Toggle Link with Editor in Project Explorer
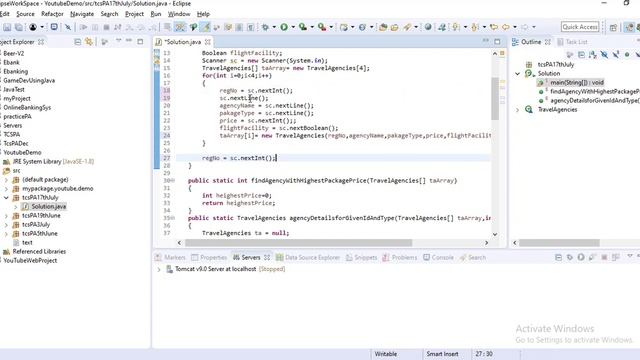The height and width of the screenshot is (360, 640). pos(89,42)
